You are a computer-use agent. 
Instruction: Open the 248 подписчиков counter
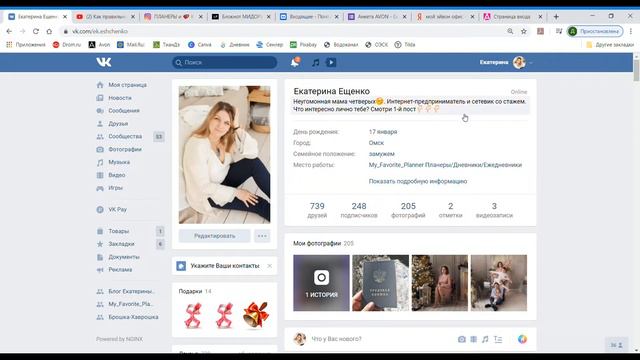coord(359,210)
